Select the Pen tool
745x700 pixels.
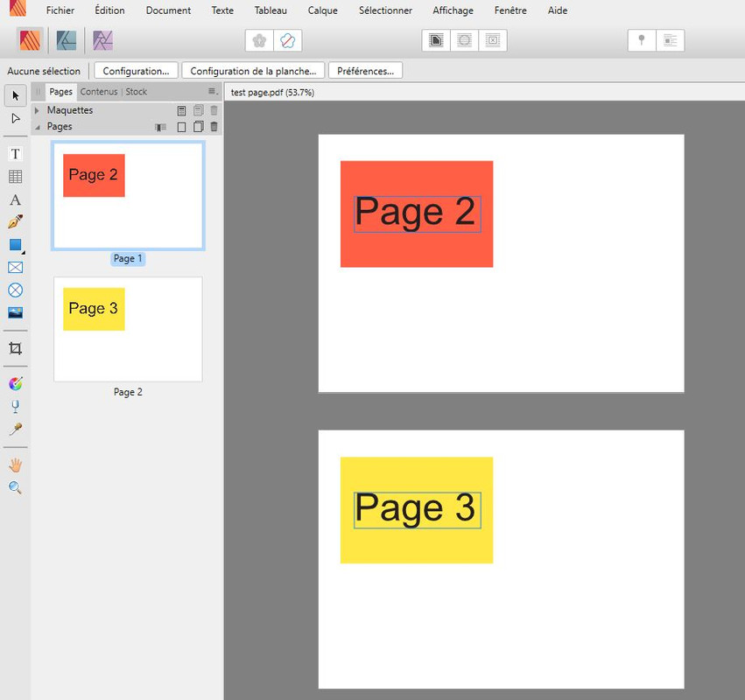15,221
